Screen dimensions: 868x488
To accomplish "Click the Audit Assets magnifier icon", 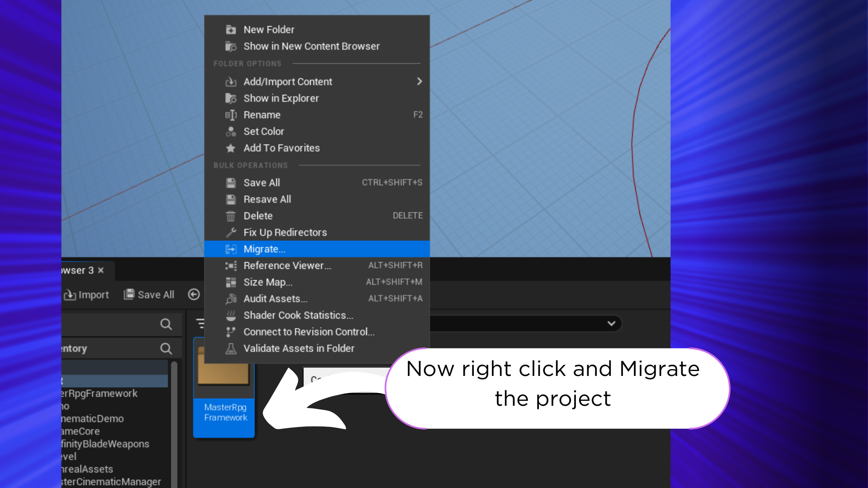I will coord(231,299).
